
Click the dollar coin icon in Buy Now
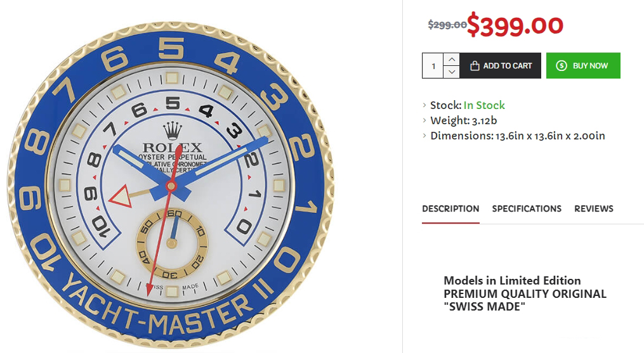[562, 66]
